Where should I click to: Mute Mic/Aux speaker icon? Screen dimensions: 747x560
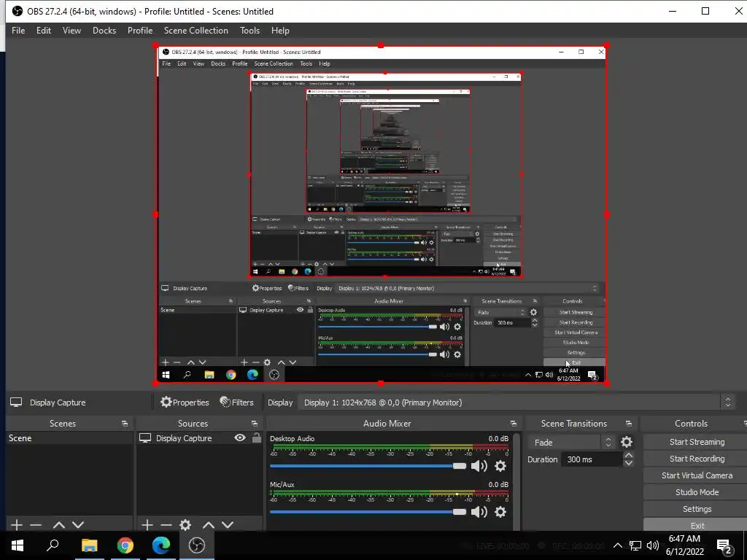[x=479, y=512]
